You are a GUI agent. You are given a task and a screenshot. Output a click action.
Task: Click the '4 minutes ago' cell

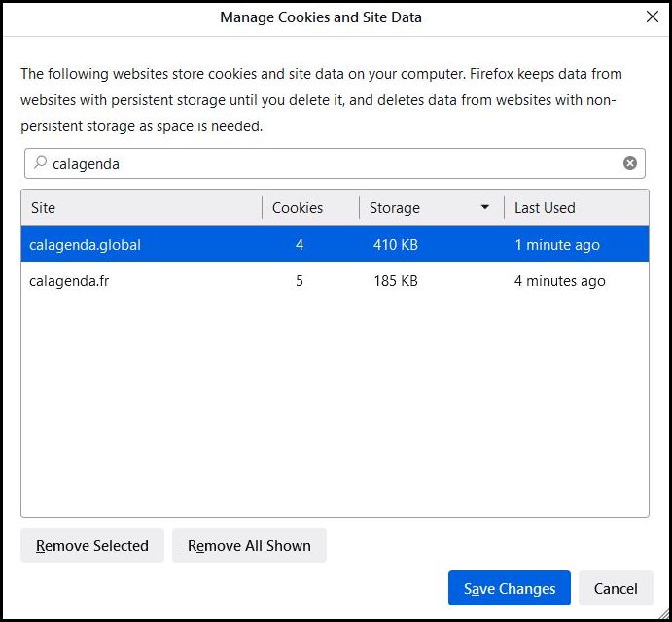(560, 281)
